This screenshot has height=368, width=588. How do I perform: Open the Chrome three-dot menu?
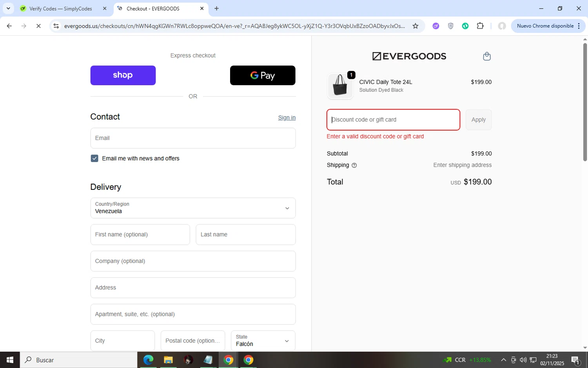click(579, 26)
